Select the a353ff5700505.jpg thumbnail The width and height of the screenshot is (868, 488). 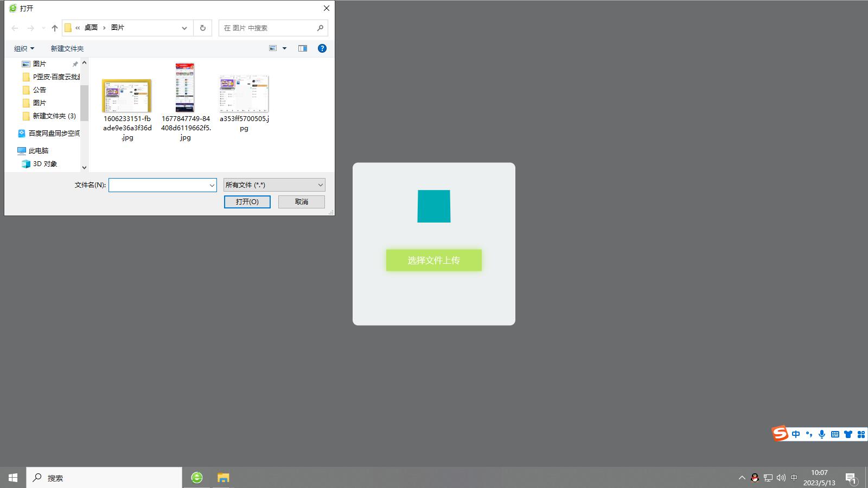[244, 93]
